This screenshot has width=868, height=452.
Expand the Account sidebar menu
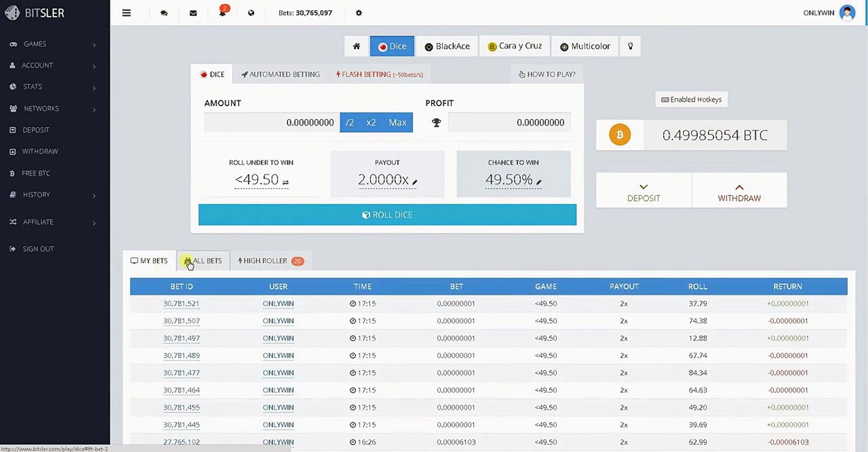tap(53, 65)
